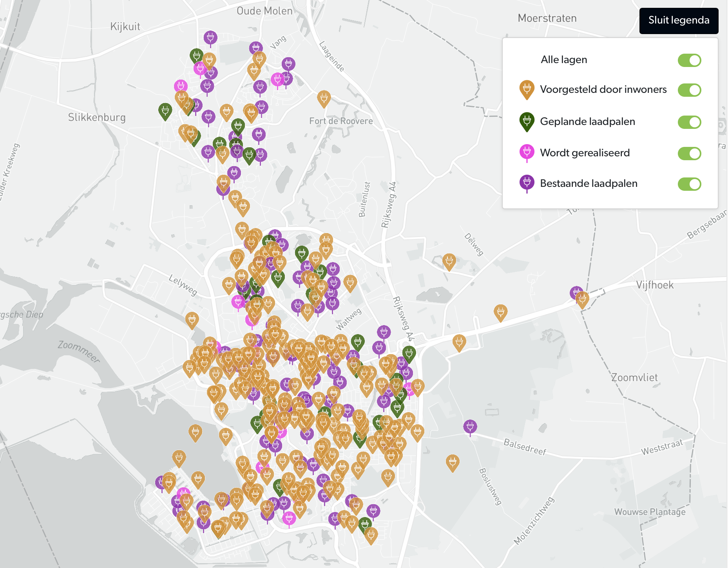Screen dimensions: 728x568
Task: Switch off the Bestaande laadpalen layer
Action: (x=689, y=184)
